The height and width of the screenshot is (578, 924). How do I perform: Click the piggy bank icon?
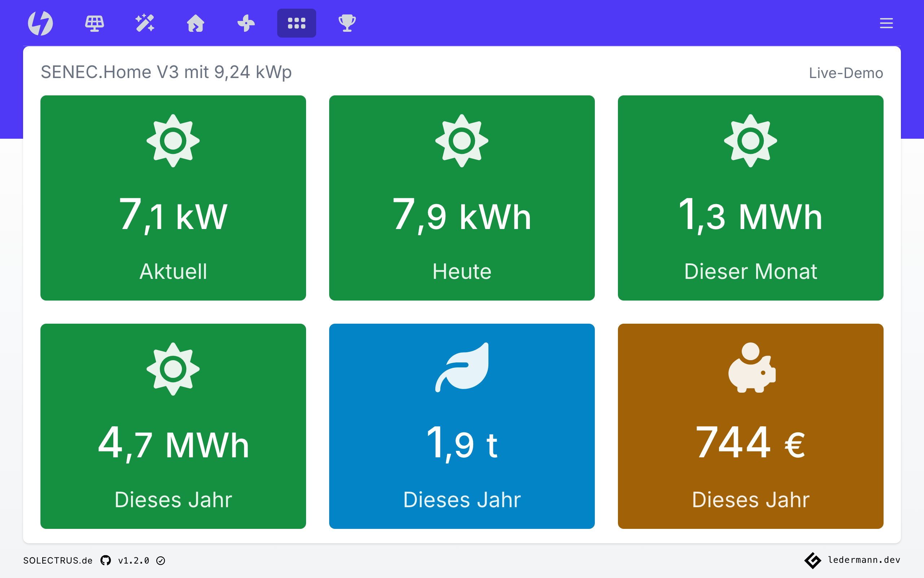pyautogui.click(x=752, y=367)
